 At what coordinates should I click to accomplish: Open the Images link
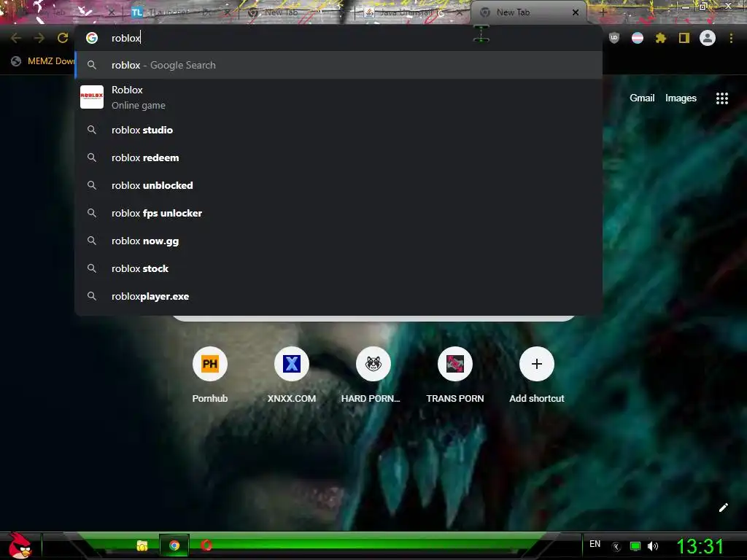coord(681,98)
